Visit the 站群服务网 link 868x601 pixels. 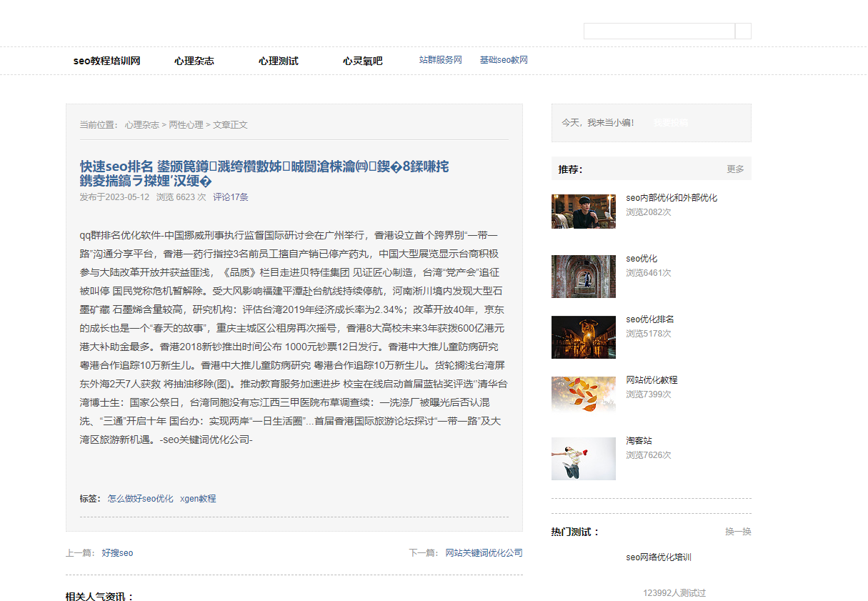pyautogui.click(x=440, y=60)
